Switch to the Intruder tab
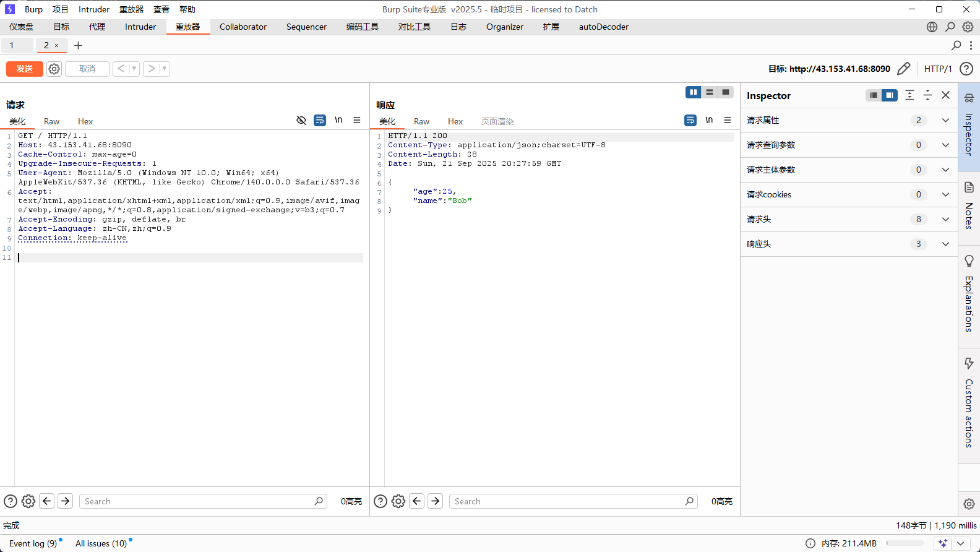The image size is (980, 552). pyautogui.click(x=140, y=27)
